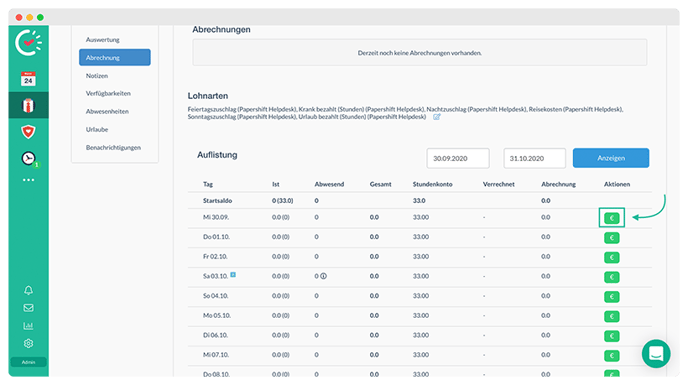Click euro button for Fr 02.10.
Image resolution: width=688 pixels, height=385 pixels.
point(612,257)
